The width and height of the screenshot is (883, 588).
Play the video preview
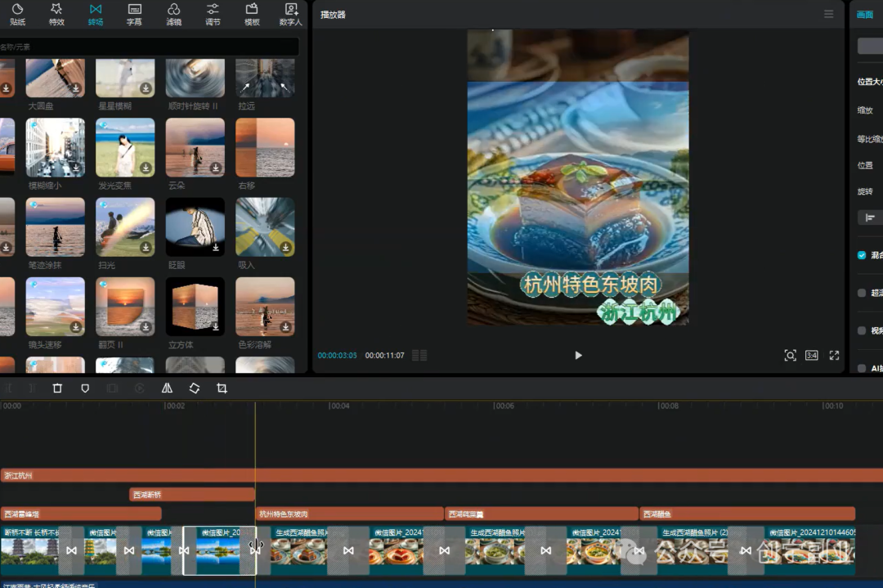pyautogui.click(x=578, y=356)
